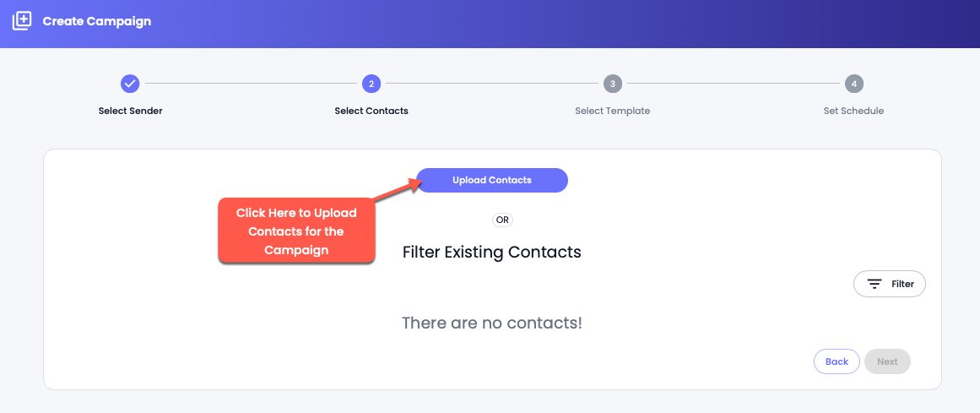Jump to the Select Template step label
The height and width of the screenshot is (413, 980).
pyautogui.click(x=613, y=111)
